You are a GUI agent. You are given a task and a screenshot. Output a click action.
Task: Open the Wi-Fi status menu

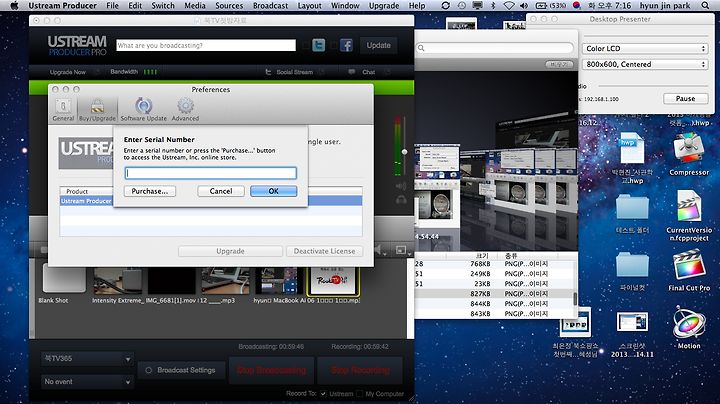(x=509, y=6)
